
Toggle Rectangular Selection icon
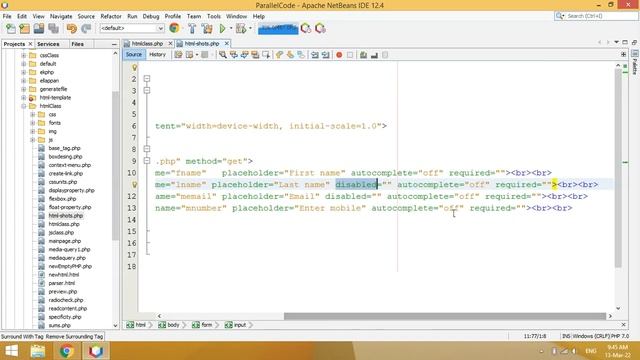coord(266,55)
